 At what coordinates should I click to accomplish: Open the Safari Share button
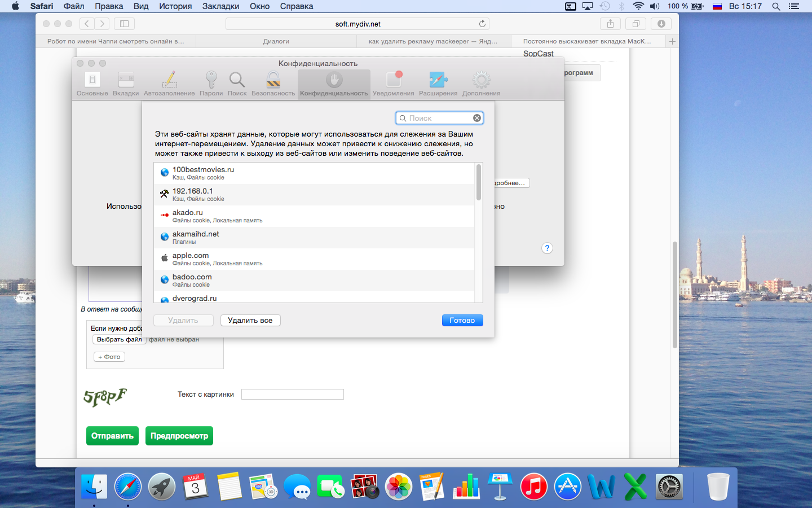[x=610, y=24]
